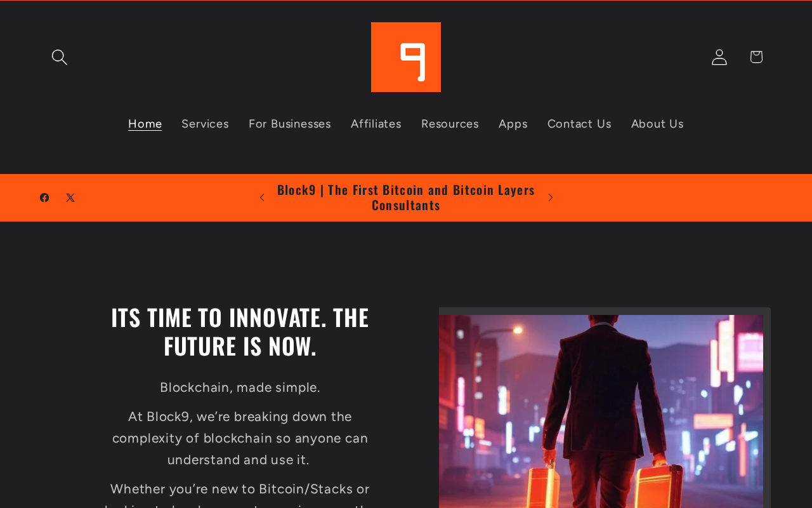Click the 'Its time to innovate' heading

point(240,331)
